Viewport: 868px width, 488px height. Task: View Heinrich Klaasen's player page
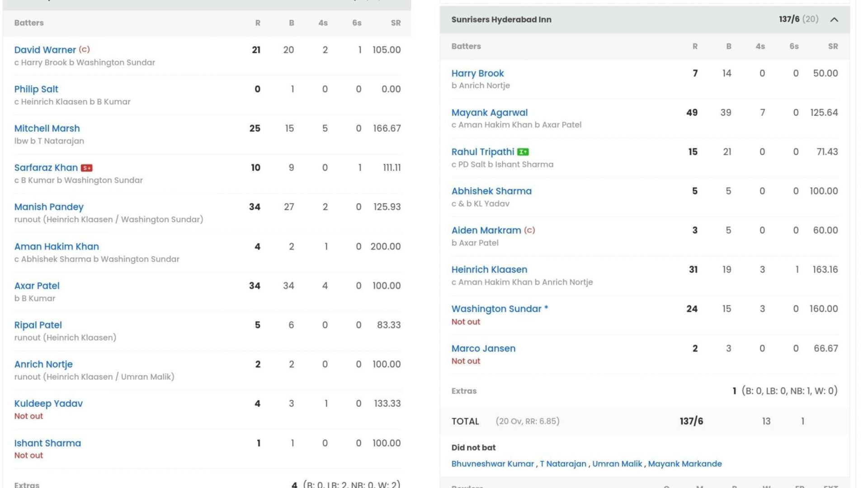click(489, 270)
